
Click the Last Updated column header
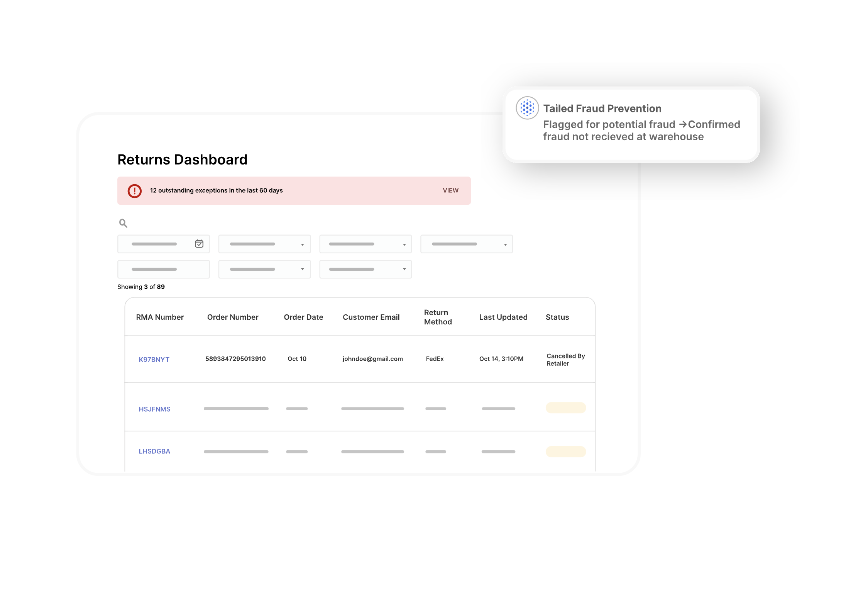[503, 317]
